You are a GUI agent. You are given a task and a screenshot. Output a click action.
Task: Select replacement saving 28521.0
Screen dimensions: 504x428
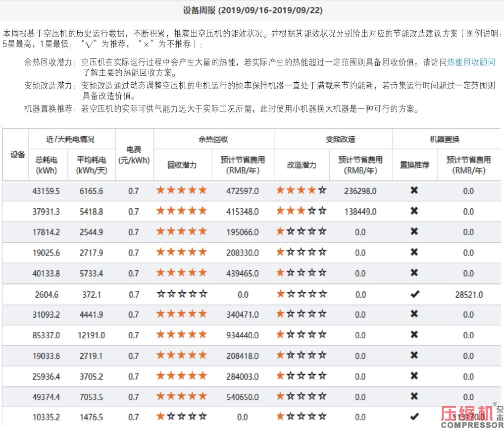(x=469, y=295)
